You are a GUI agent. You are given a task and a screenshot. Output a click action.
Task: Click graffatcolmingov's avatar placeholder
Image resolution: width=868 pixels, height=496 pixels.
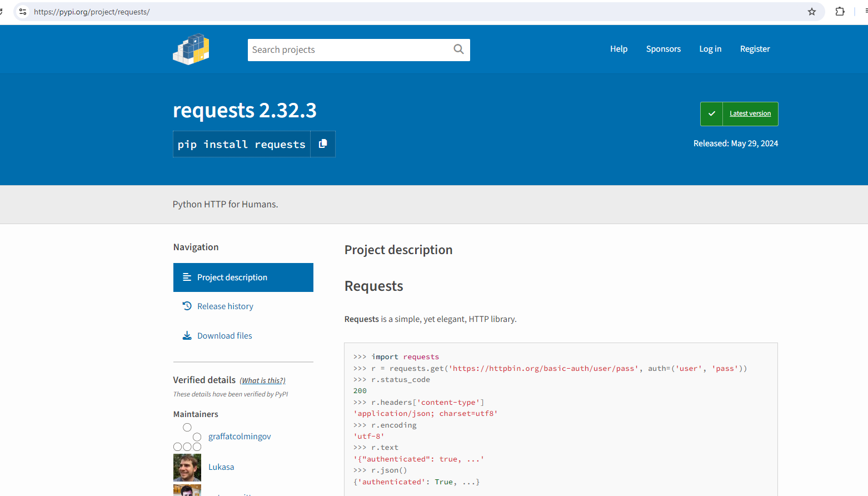pyautogui.click(x=187, y=437)
